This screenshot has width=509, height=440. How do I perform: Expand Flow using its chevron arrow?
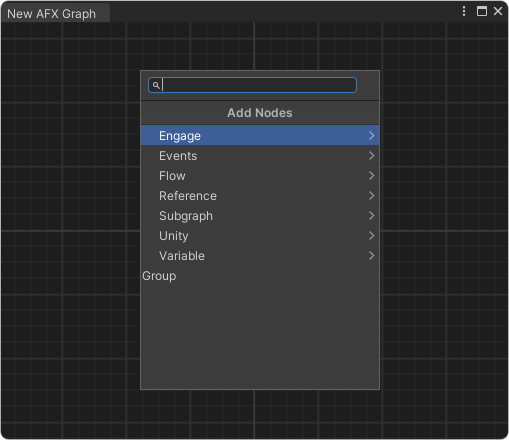(x=372, y=176)
